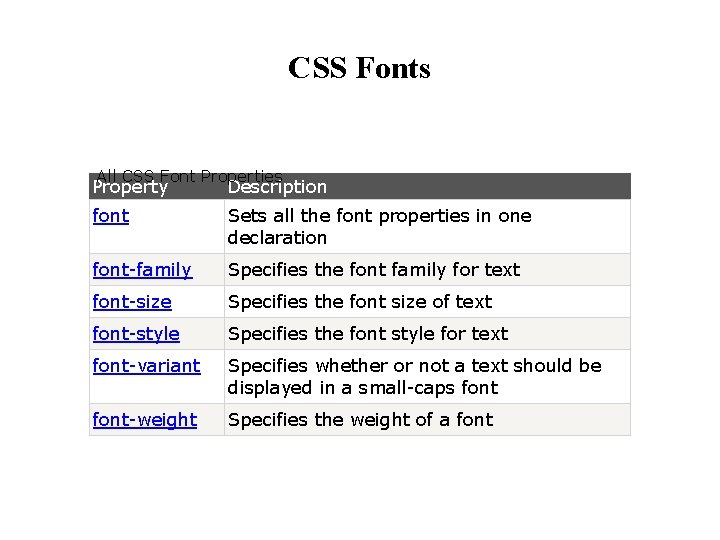Screen dimensions: 720x540
Task: Click empty area in font property cell
Action: (x=156, y=240)
